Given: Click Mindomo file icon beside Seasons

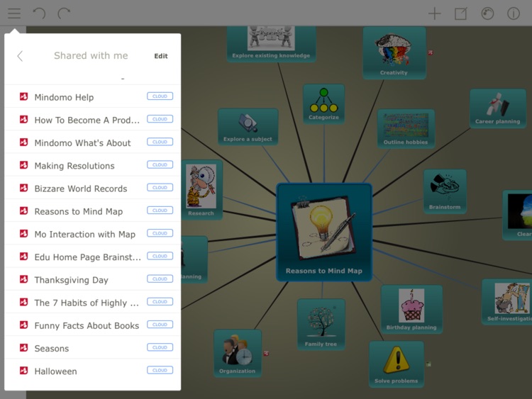Looking at the screenshot, I should (23, 347).
